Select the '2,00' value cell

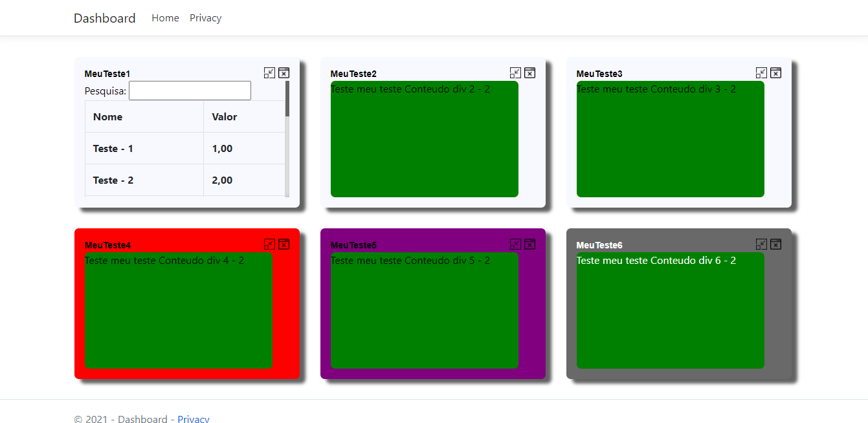point(245,180)
